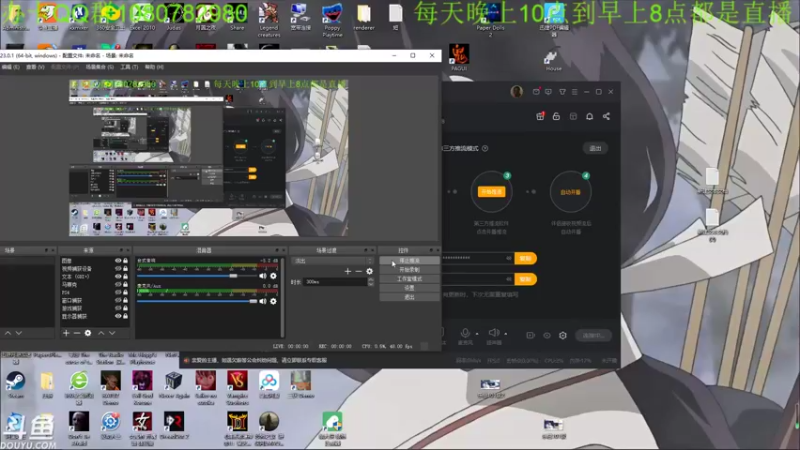Viewport: 800px width, 450px height.
Task: Click 工作室模式 button in OBS controls
Action: coord(409,279)
